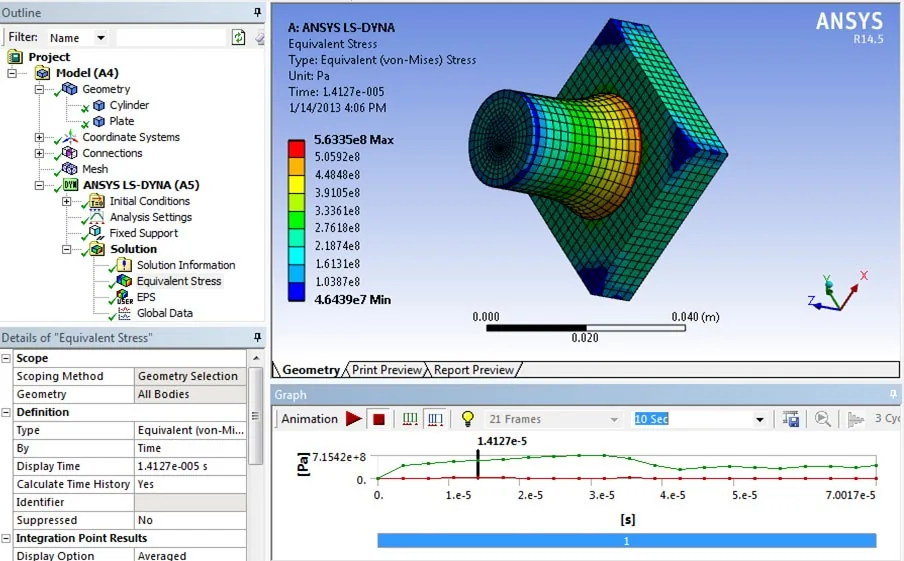Click the export video file icon
Image resolution: width=904 pixels, height=561 pixels.
(x=790, y=419)
